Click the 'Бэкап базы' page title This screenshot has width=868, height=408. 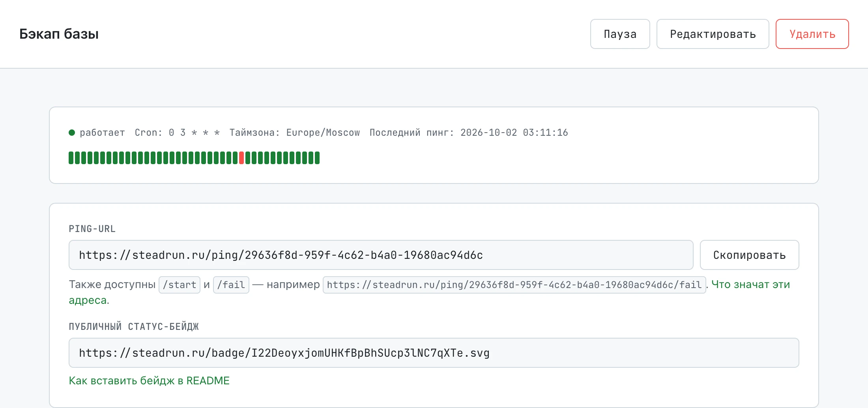(59, 34)
